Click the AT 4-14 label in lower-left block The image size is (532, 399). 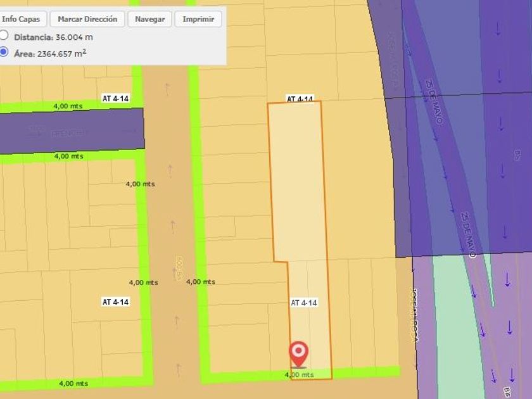pos(116,301)
